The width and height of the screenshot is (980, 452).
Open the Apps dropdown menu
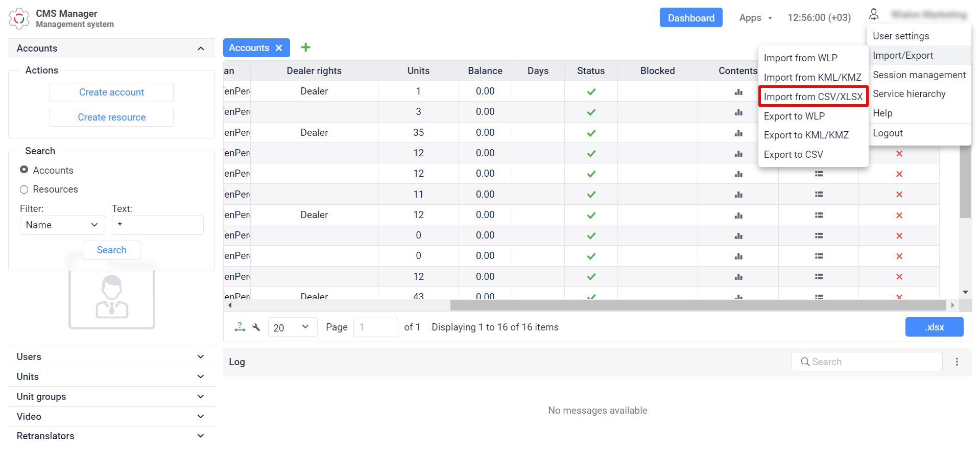pos(755,18)
